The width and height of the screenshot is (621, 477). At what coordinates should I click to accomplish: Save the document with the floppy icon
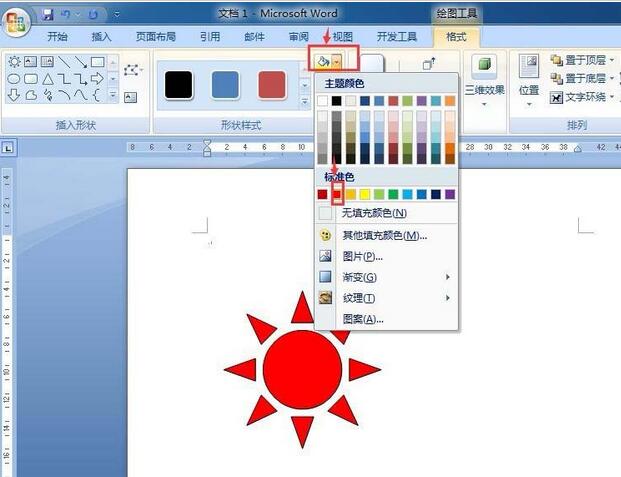[x=48, y=15]
